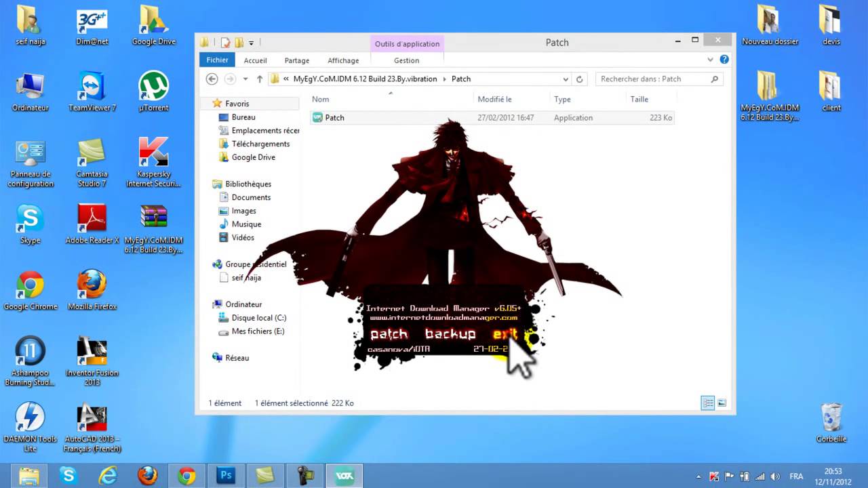This screenshot has height=488, width=868.
Task: Select the DAEMON Tools Lite desktop icon
Action: 31,427
